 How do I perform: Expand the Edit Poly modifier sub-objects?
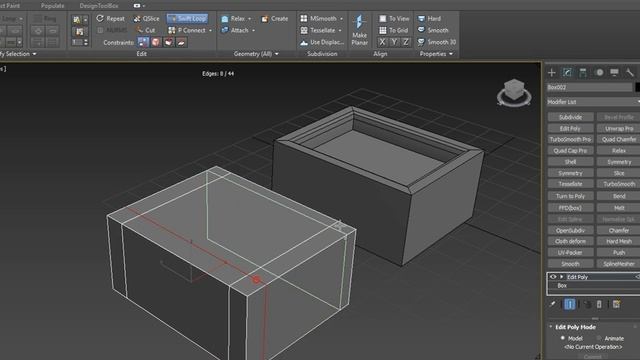point(562,277)
